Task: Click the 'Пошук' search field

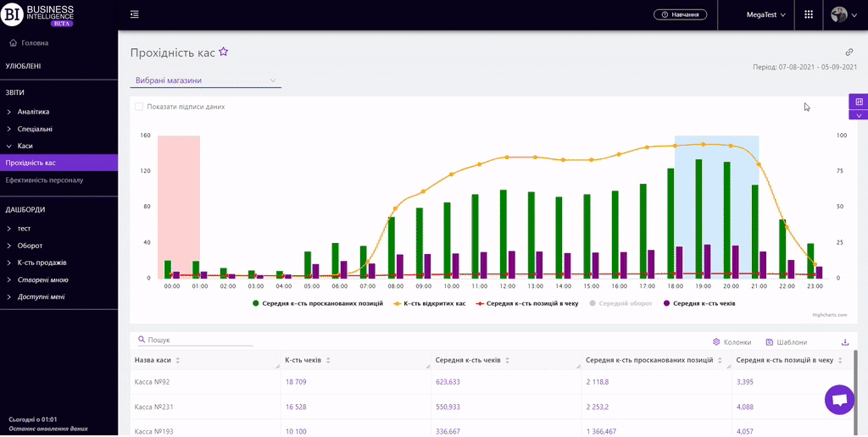Action: [x=199, y=340]
